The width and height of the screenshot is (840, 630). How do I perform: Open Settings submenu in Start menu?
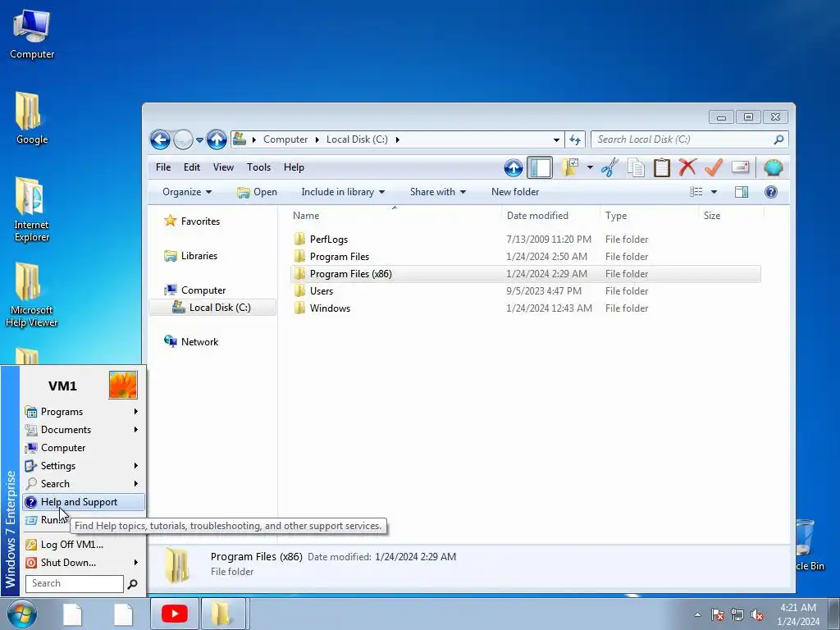click(x=82, y=466)
